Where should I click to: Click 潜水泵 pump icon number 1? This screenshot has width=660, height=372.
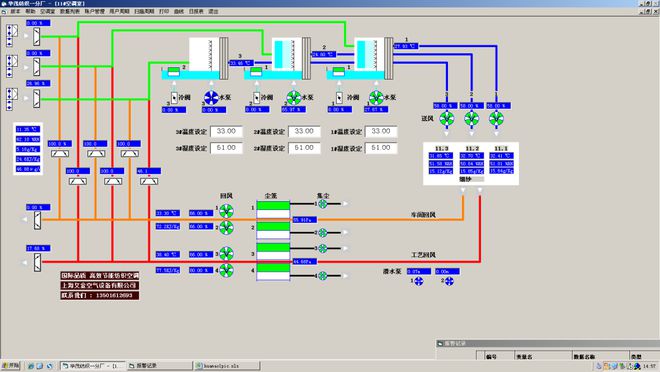click(418, 281)
